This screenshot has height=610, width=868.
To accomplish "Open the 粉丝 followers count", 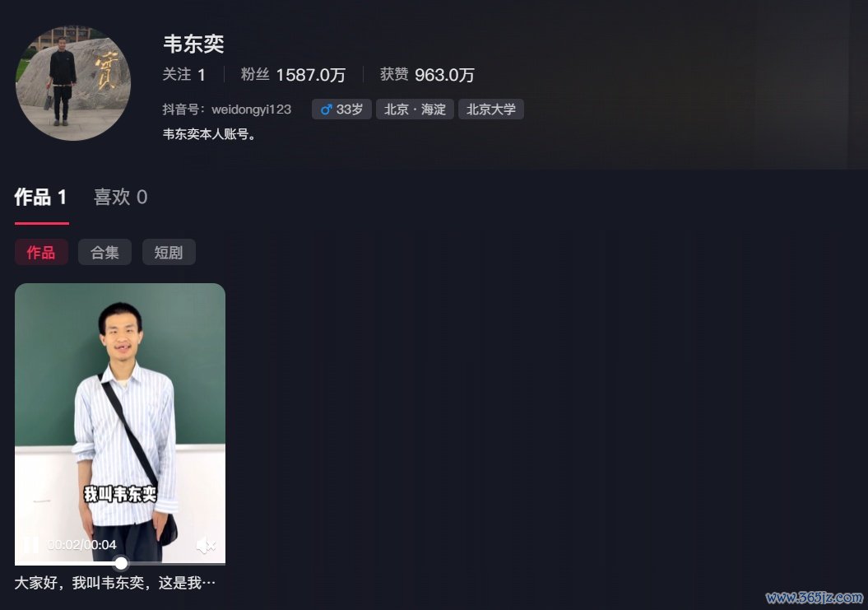I will 293,74.
